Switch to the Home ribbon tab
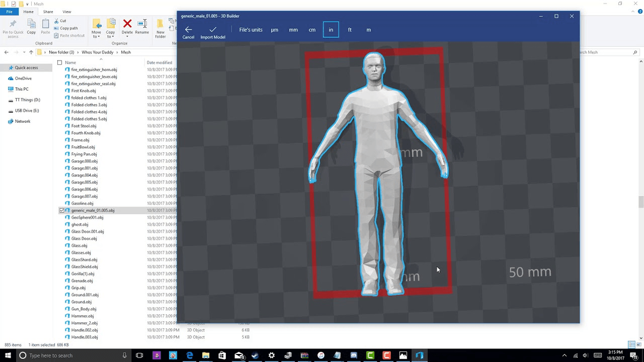 click(28, 11)
